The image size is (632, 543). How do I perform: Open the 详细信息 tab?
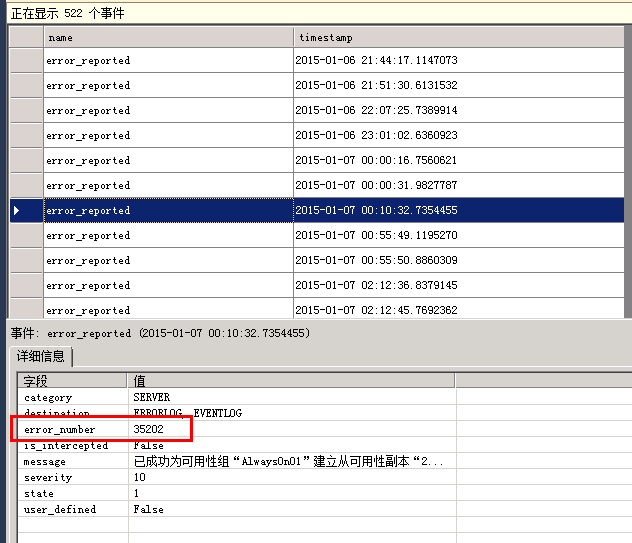click(41, 356)
